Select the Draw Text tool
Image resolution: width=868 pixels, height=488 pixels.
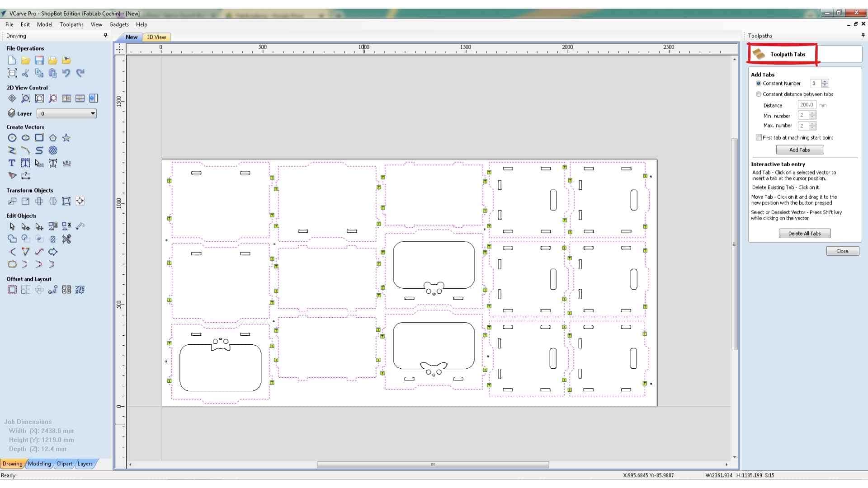pos(12,163)
